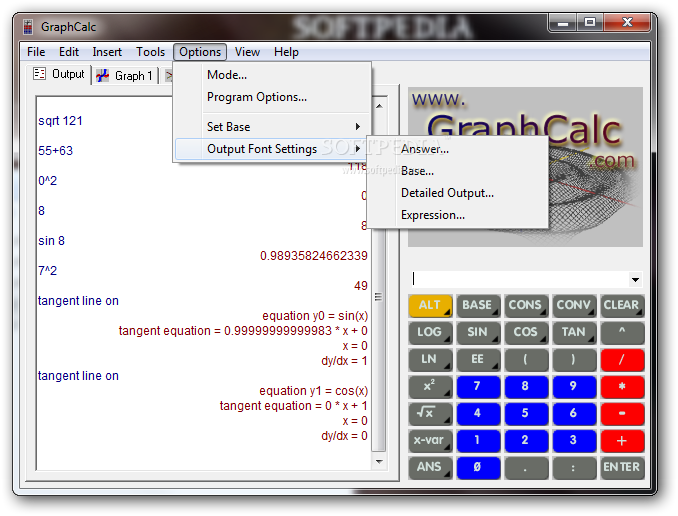
Task: Switch to the Graph 1 tab
Action: coord(125,76)
